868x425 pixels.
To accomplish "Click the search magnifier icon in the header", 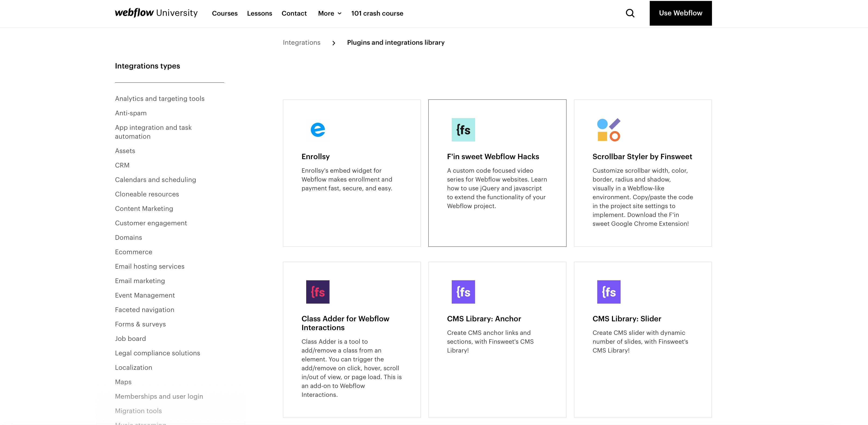I will tap(630, 13).
